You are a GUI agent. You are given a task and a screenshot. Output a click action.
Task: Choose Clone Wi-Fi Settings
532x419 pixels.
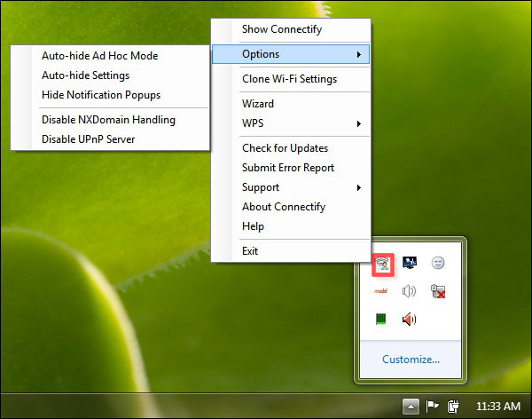coord(291,79)
